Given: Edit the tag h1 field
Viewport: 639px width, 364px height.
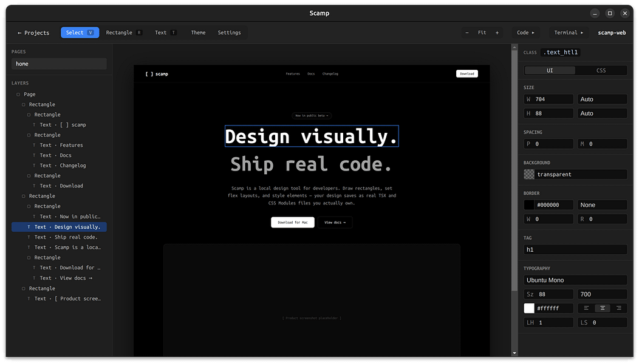Looking at the screenshot, I should [x=575, y=249].
